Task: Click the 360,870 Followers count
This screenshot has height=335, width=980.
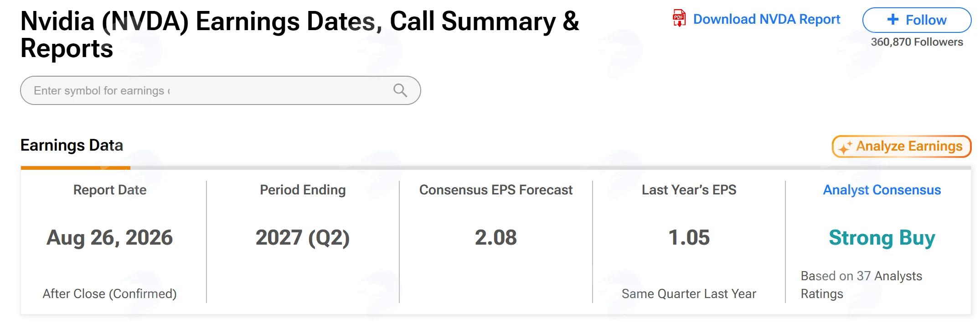Action: click(x=917, y=42)
